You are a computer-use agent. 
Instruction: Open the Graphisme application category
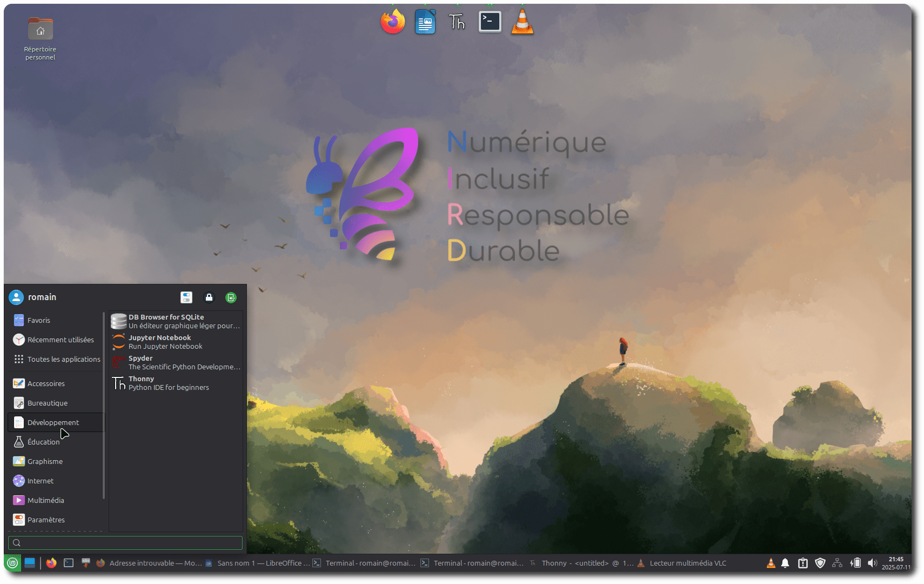(45, 461)
